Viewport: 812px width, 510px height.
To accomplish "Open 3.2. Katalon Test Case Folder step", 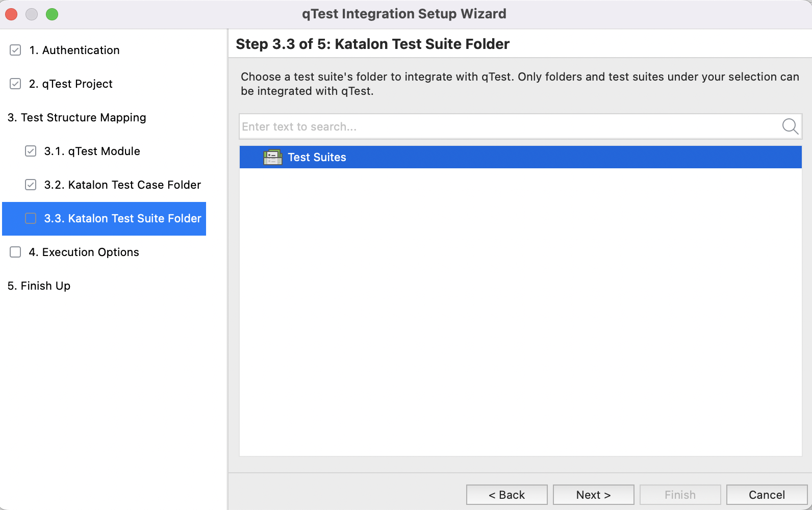I will [x=122, y=185].
